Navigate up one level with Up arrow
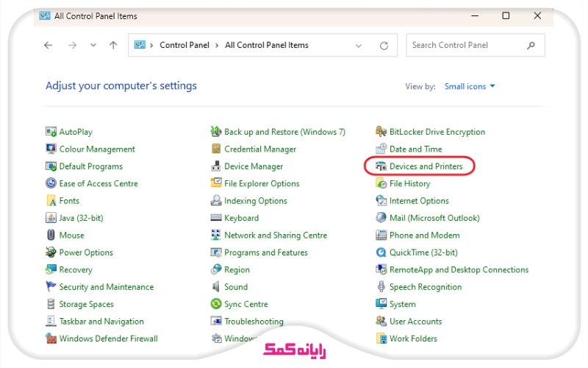This screenshot has height=368, width=588. pyautogui.click(x=113, y=45)
